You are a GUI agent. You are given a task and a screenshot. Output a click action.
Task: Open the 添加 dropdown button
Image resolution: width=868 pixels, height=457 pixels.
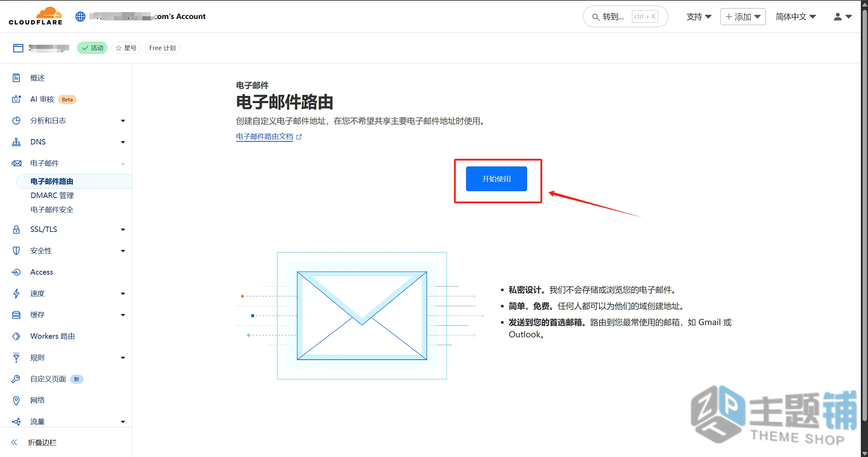coord(743,17)
